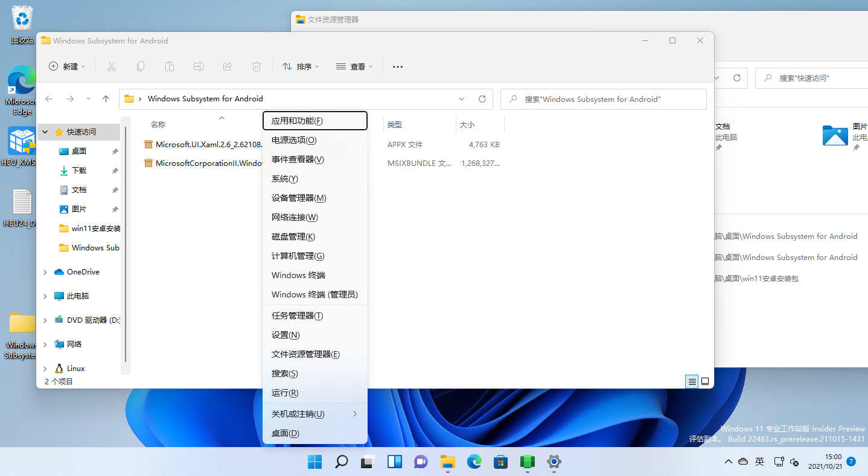Choose 设备管理器(M) from the menu
The width and height of the screenshot is (868, 476).
315,198
